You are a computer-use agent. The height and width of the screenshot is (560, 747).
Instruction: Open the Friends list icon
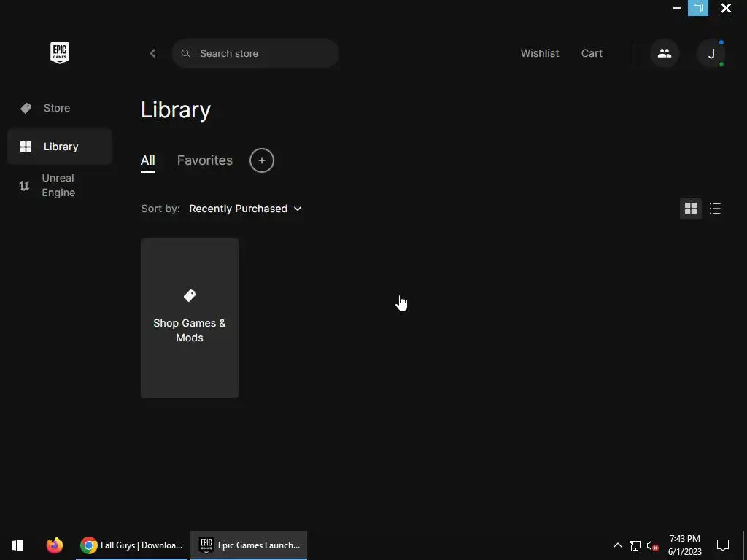point(665,53)
